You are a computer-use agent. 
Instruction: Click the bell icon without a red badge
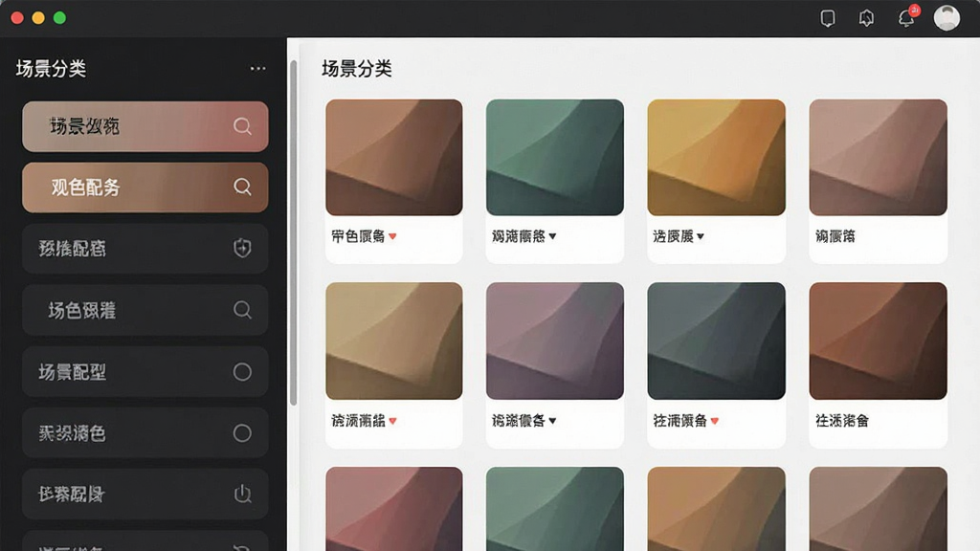click(x=866, y=18)
